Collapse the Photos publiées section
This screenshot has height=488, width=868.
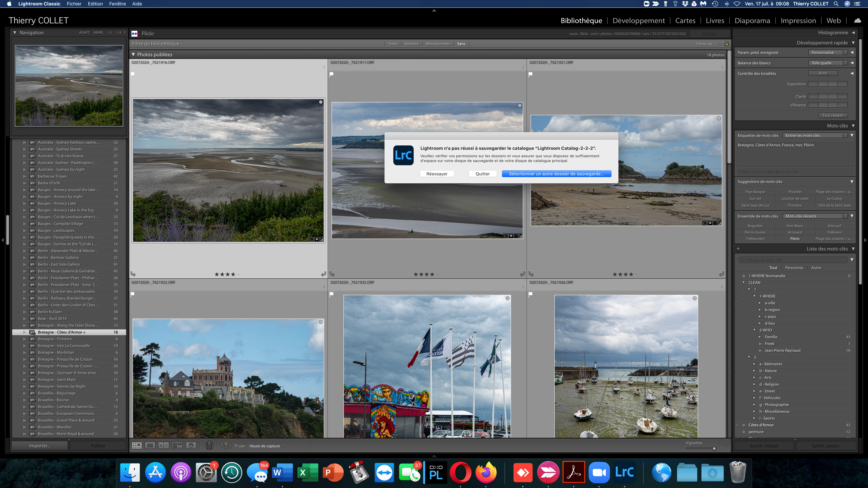(133, 54)
